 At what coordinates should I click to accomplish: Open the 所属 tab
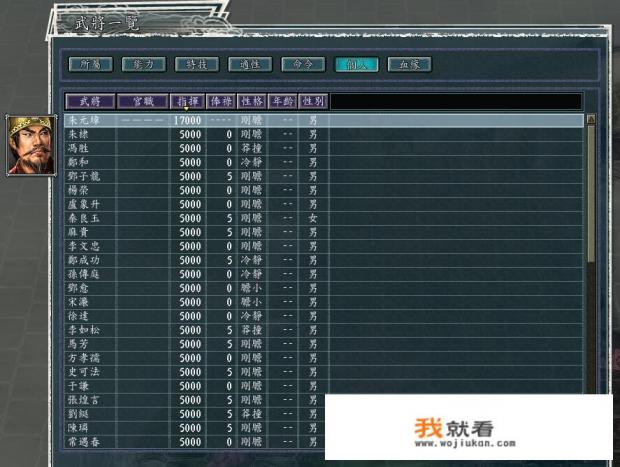[90, 64]
